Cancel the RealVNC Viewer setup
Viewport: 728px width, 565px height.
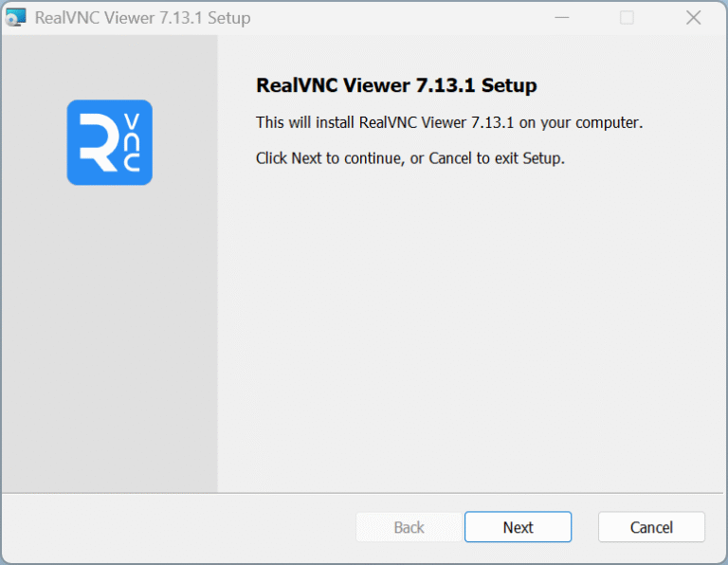coord(651,527)
